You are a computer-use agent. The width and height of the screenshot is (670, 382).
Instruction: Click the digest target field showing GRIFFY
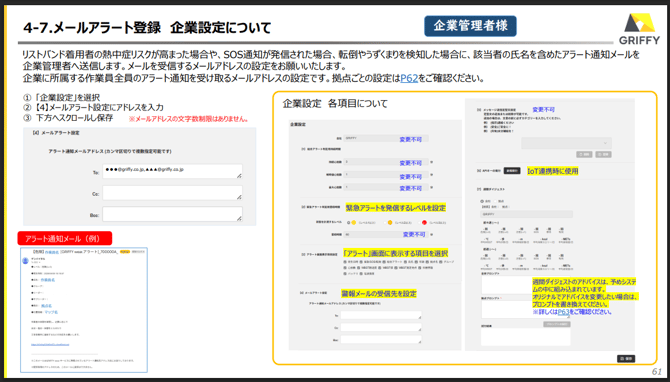[527, 214]
